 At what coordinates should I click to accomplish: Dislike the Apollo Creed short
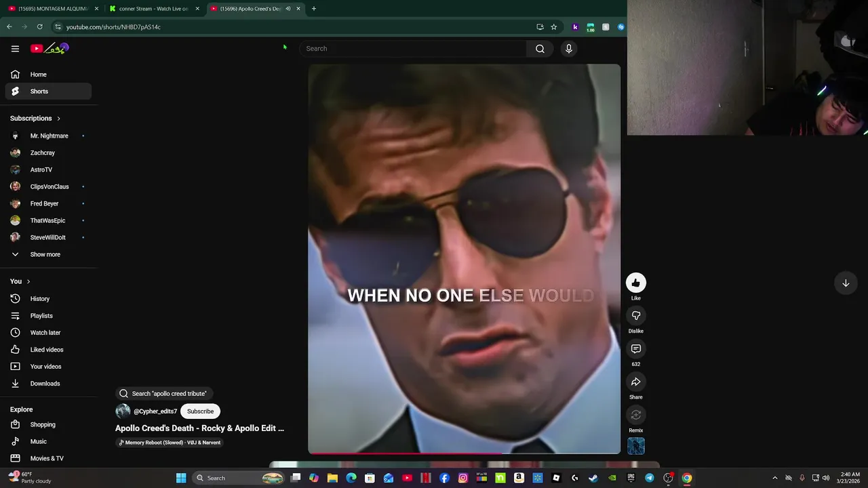(x=635, y=316)
